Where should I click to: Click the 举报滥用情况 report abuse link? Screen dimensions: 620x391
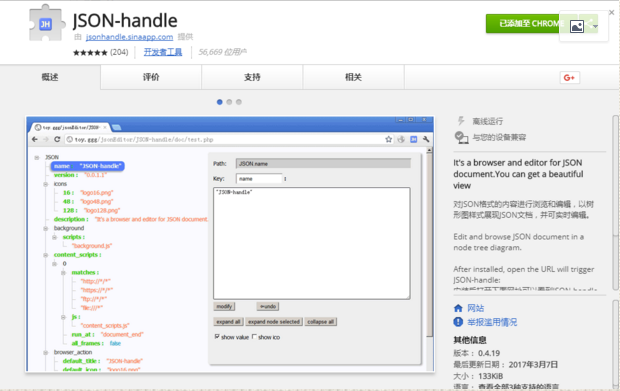point(492,322)
